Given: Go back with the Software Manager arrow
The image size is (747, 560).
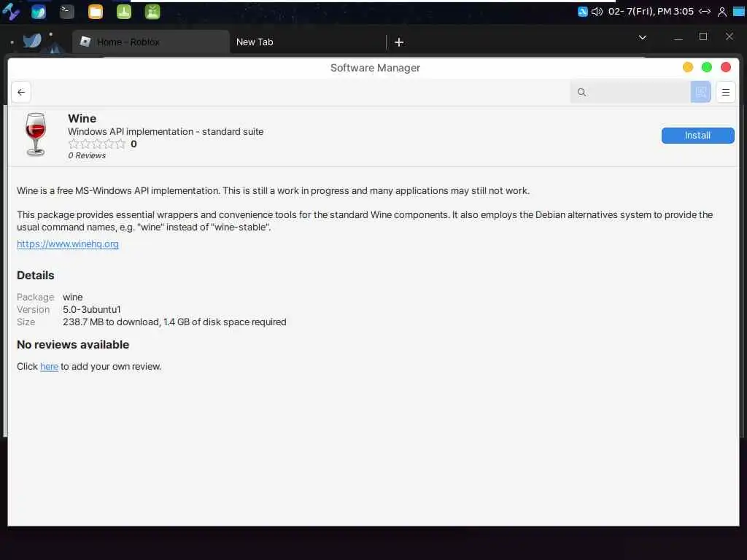Looking at the screenshot, I should coord(21,92).
